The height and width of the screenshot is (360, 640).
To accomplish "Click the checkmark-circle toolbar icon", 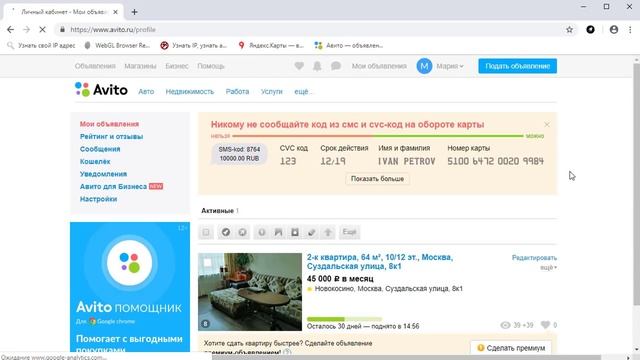I will pyautogui.click(x=225, y=232).
